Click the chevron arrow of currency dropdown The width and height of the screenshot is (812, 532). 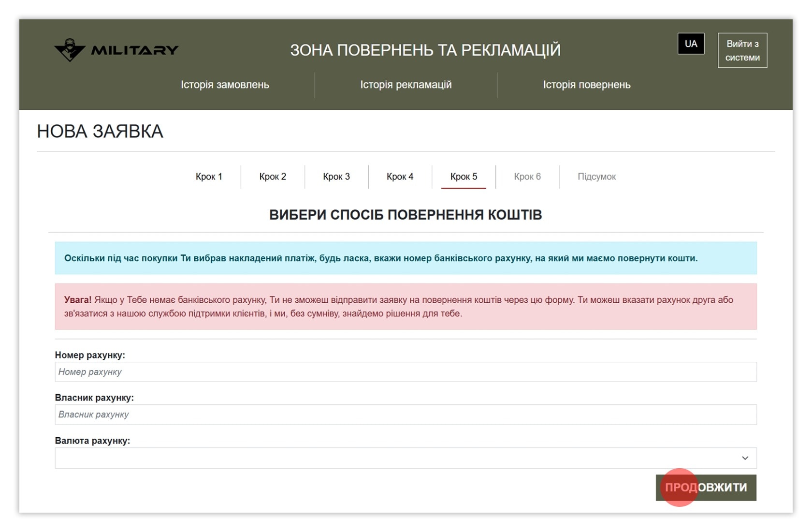point(745,458)
